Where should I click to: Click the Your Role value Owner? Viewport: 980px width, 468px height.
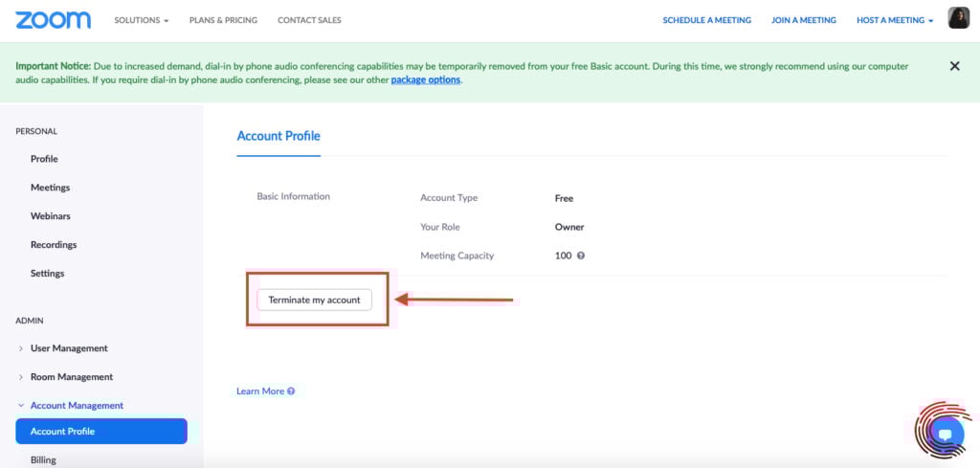pyautogui.click(x=569, y=227)
